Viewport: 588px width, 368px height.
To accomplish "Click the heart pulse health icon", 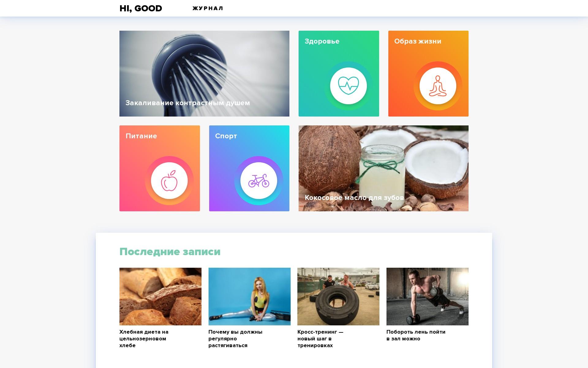I will pyautogui.click(x=348, y=86).
